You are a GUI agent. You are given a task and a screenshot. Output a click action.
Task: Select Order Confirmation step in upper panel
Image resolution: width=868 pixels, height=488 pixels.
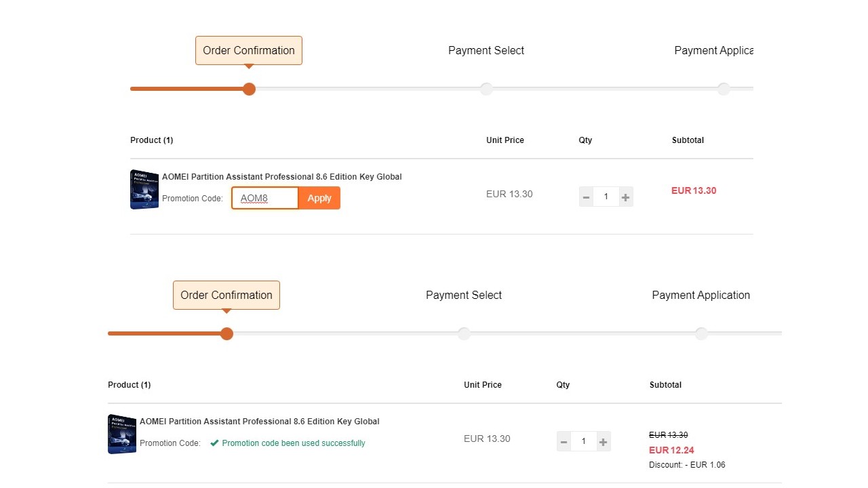coord(249,51)
